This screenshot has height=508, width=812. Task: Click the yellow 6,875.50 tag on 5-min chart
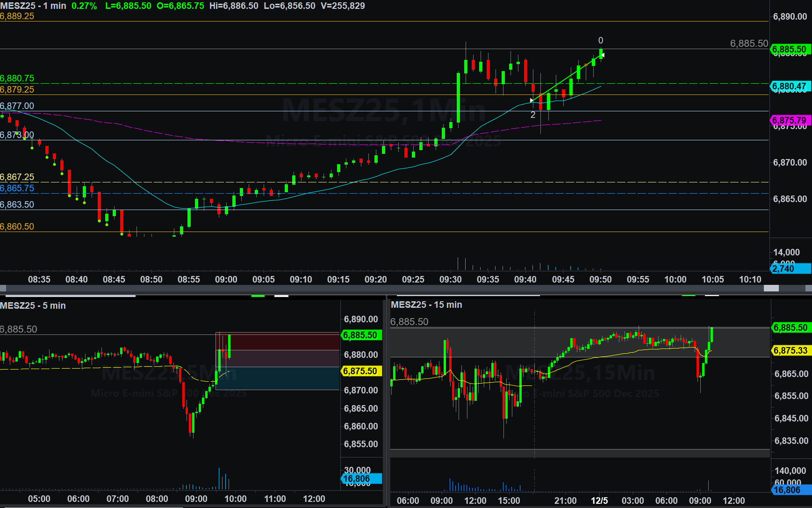361,371
